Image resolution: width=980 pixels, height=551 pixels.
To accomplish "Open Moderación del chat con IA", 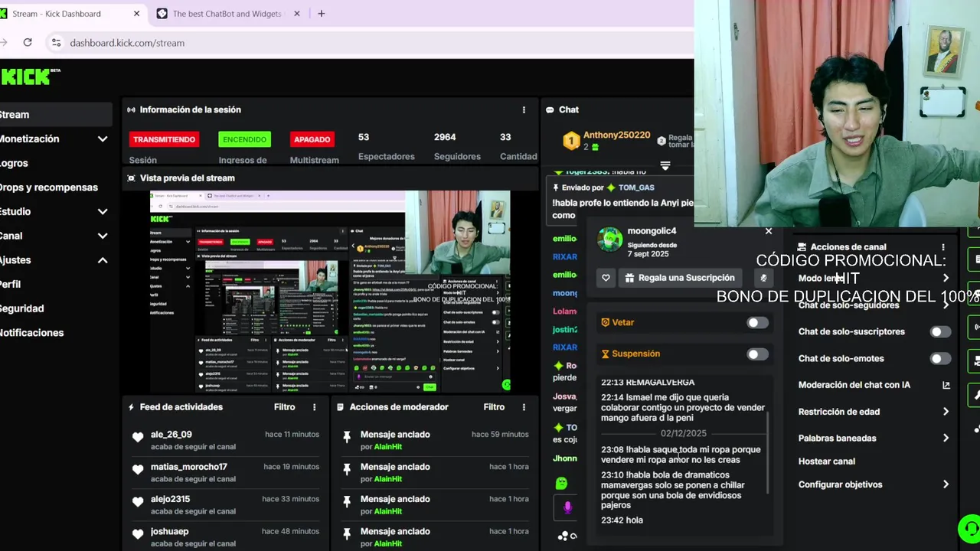I will coord(873,385).
